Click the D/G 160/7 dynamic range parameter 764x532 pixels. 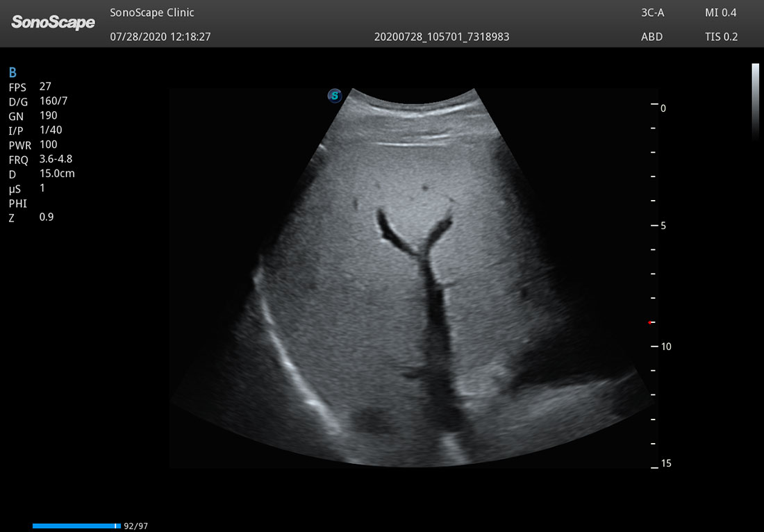pos(38,101)
